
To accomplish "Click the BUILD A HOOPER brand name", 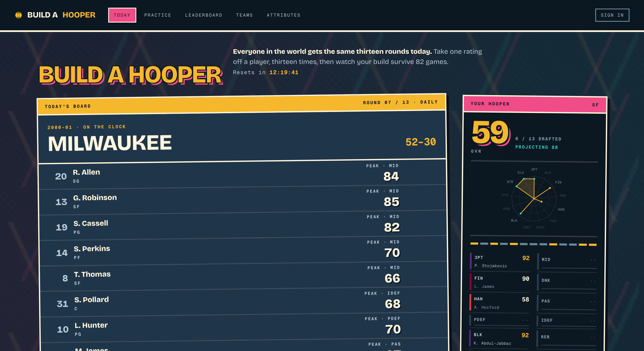I will [x=61, y=15].
